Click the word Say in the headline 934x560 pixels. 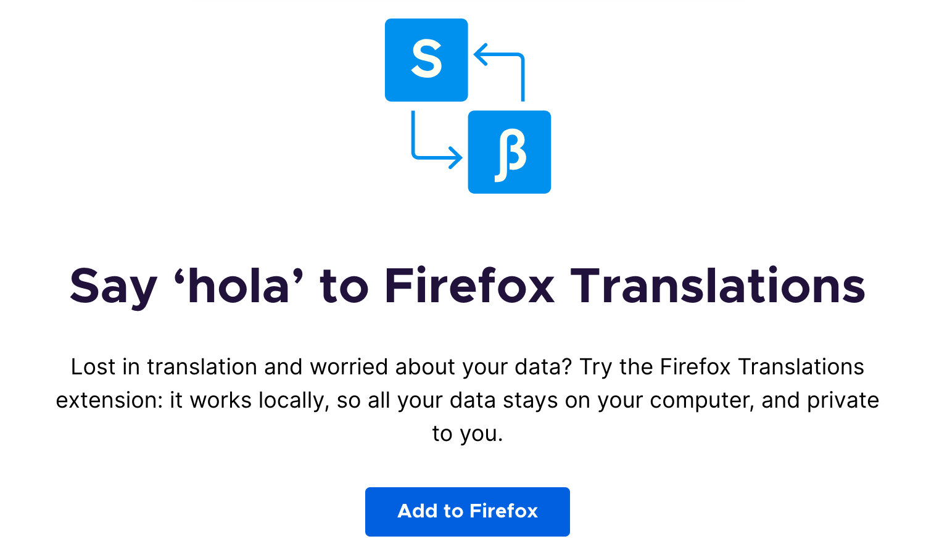113,287
